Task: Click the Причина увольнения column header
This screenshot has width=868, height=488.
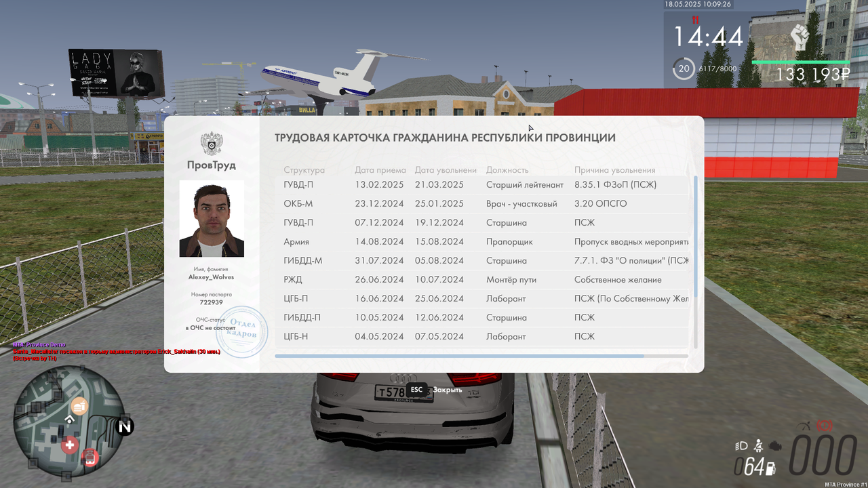Action: [x=615, y=170]
